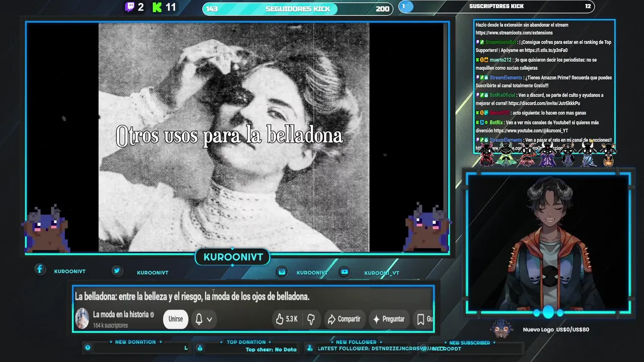
Task: Click the YouTube icon beside KUROONI_YT
Action: pyautogui.click(x=344, y=271)
